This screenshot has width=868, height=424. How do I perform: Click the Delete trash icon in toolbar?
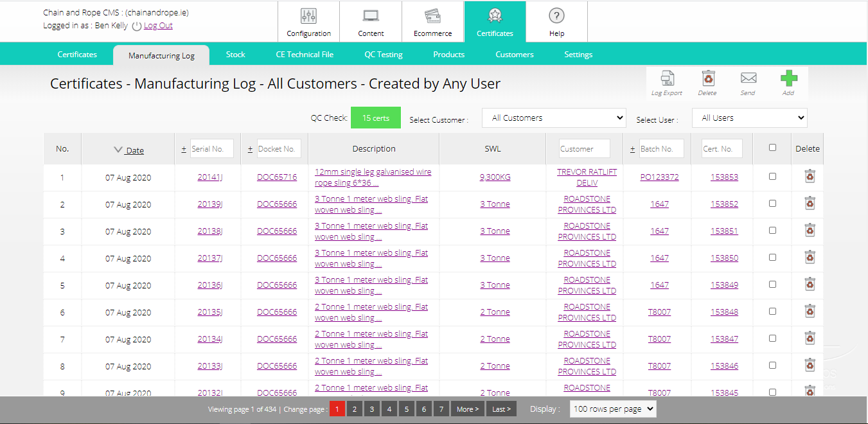coord(707,79)
